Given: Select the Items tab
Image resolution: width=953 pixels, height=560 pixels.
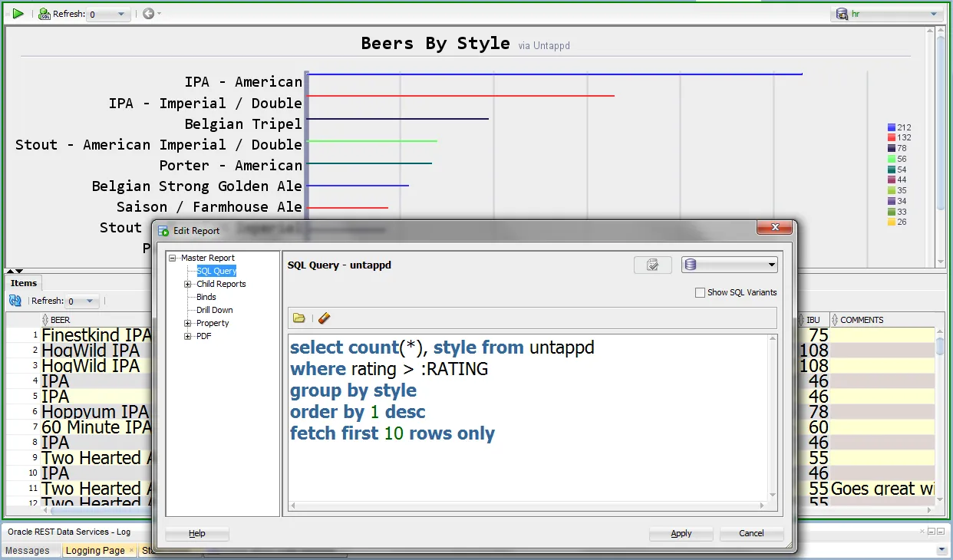Looking at the screenshot, I should (x=24, y=283).
